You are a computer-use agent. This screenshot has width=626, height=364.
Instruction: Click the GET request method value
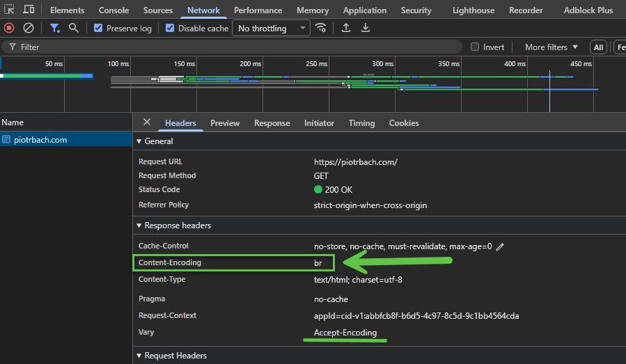321,176
